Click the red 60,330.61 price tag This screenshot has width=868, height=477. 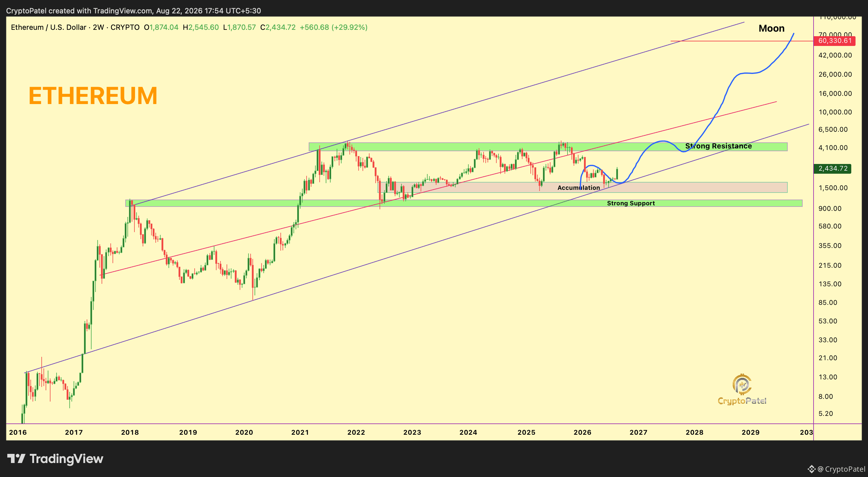(x=834, y=41)
